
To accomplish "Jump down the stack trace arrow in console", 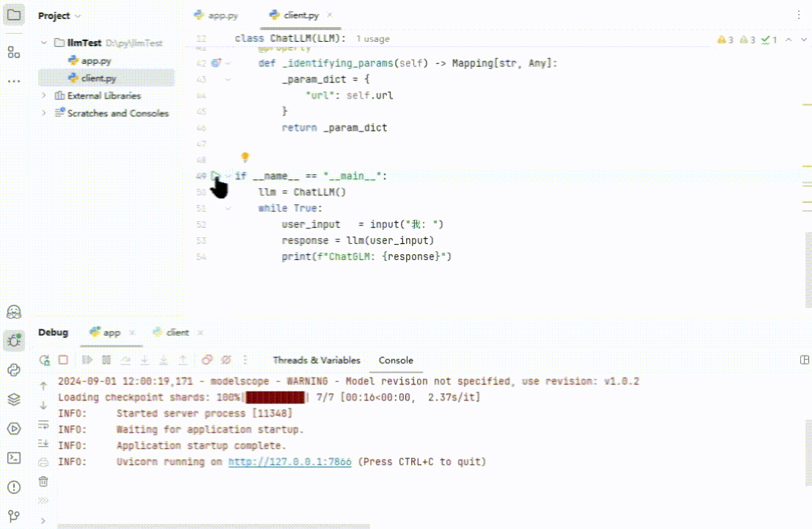I will click(x=43, y=405).
